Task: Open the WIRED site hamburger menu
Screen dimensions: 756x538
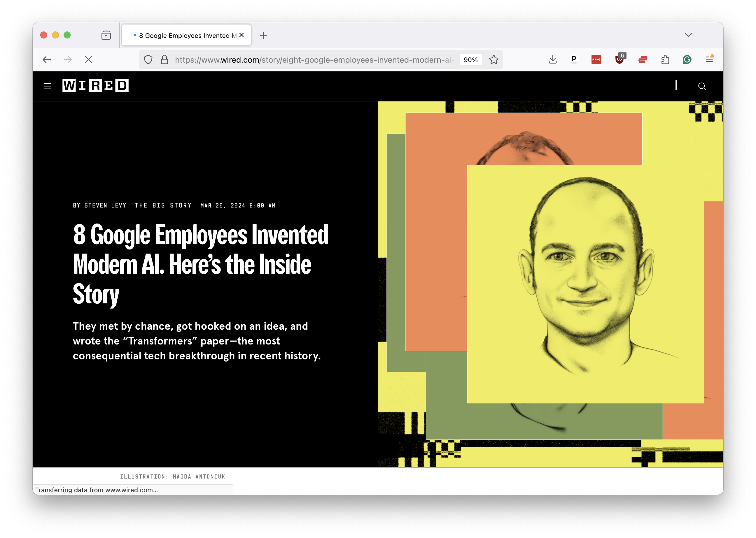Action: tap(48, 86)
